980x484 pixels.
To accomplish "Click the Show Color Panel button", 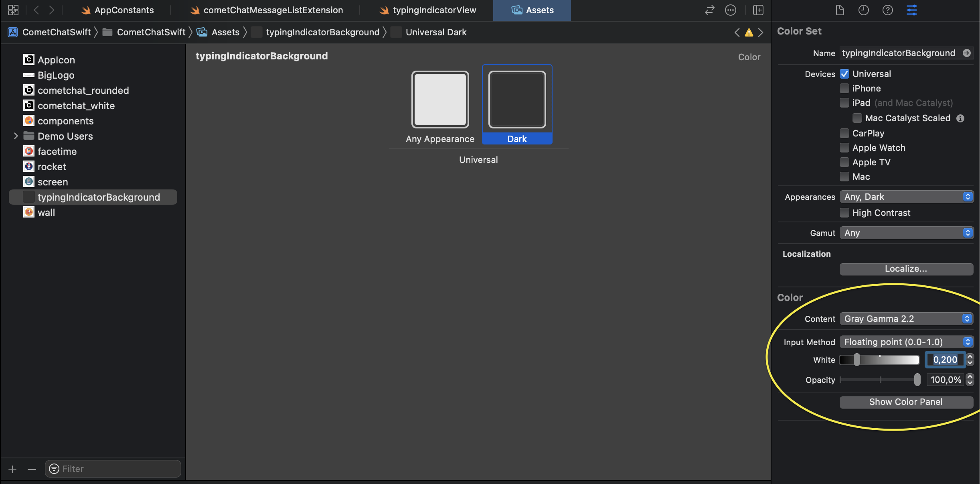I will pos(906,402).
